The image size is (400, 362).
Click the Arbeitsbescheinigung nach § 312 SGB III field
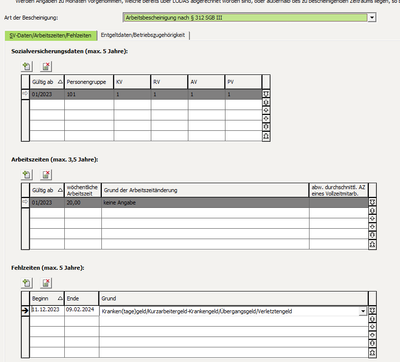tap(245, 17)
